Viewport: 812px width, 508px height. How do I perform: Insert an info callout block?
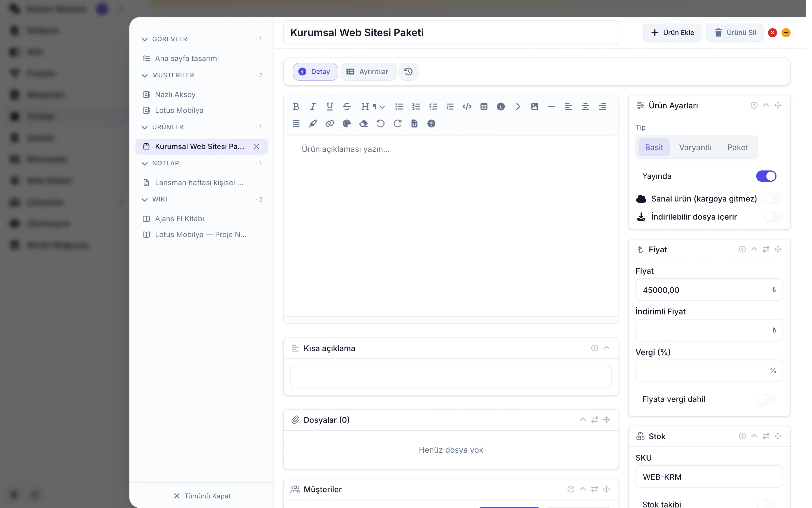pyautogui.click(x=501, y=106)
